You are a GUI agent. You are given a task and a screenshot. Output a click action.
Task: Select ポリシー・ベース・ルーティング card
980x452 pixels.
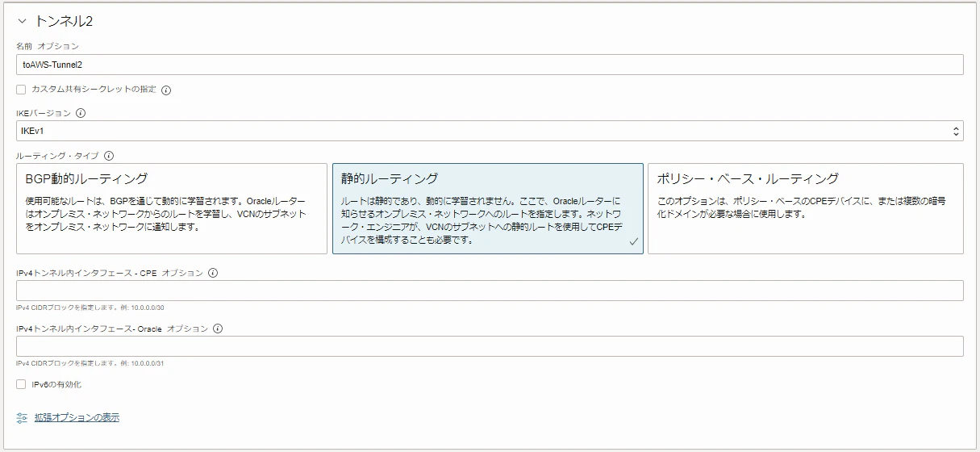point(806,209)
